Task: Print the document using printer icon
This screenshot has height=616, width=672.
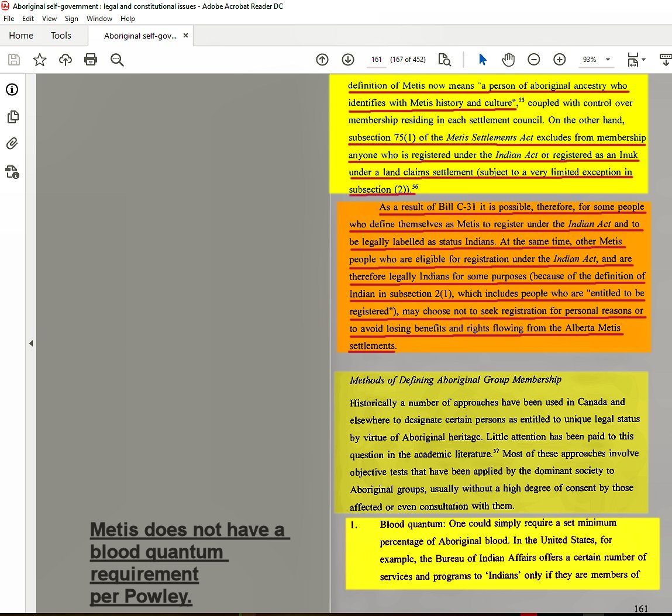Action: 91,60
